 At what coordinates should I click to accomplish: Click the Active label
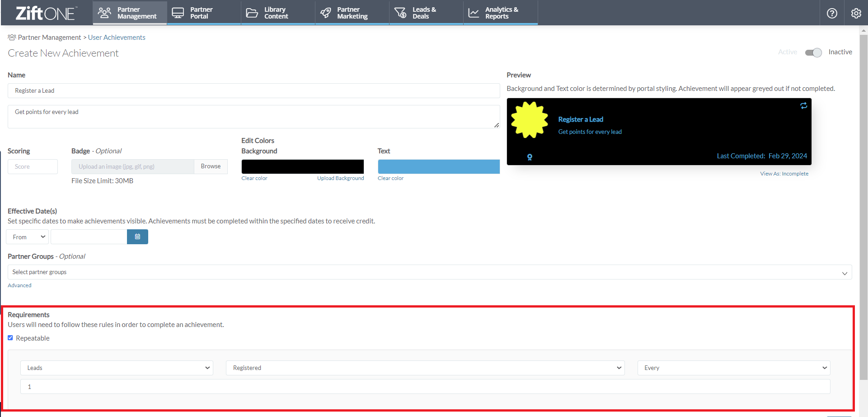(788, 52)
